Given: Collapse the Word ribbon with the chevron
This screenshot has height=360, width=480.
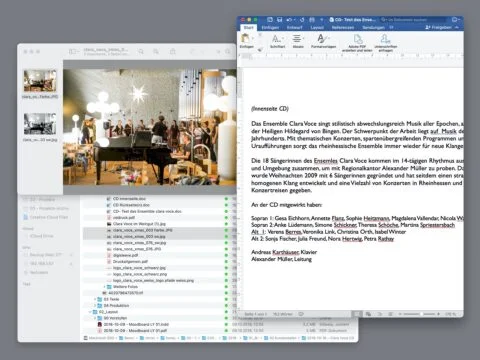Looking at the screenshot, I should point(457,27).
